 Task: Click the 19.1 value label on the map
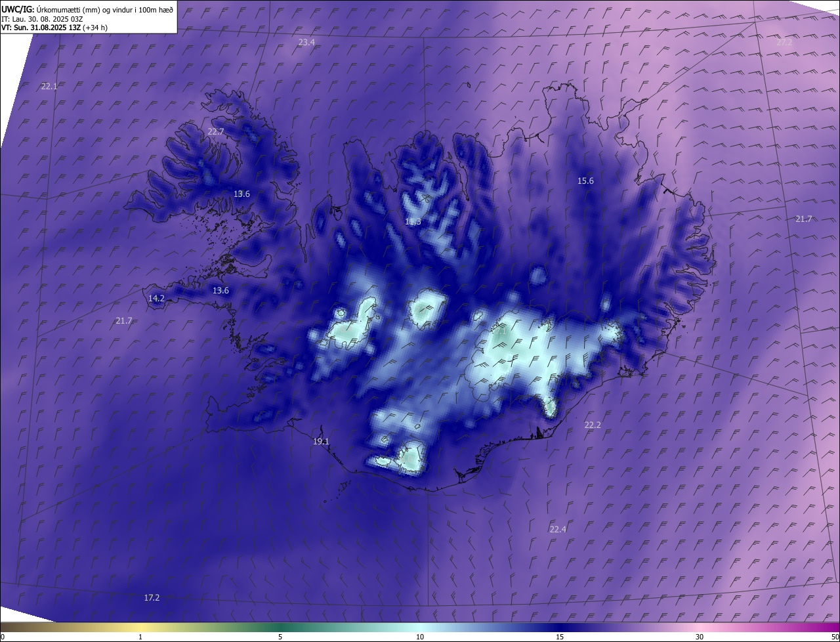pyautogui.click(x=321, y=442)
